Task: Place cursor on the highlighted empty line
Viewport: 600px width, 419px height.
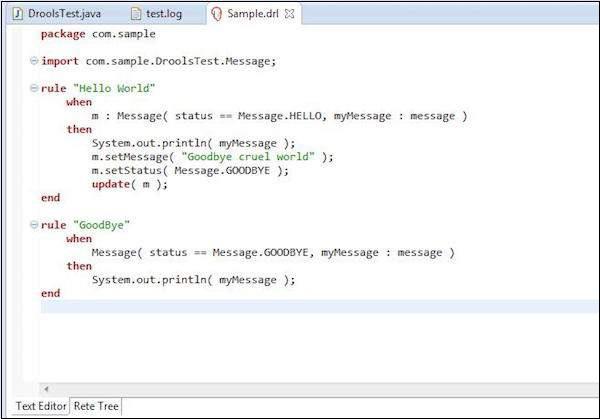Action: [x=320, y=307]
